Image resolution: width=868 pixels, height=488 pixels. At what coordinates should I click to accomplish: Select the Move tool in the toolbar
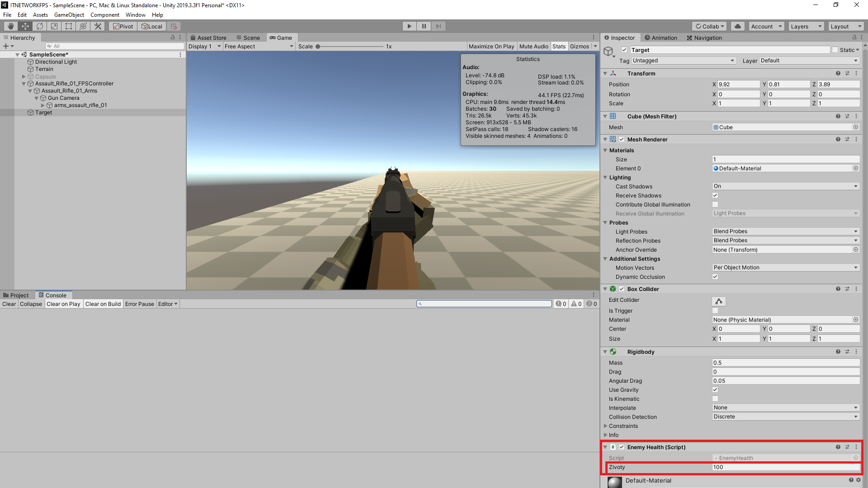(25, 26)
